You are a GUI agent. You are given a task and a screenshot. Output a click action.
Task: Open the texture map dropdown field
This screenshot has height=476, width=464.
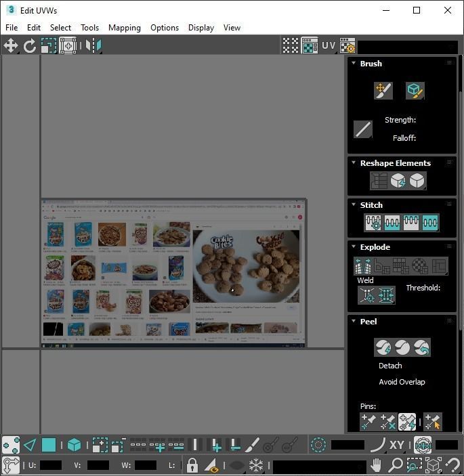click(408, 47)
